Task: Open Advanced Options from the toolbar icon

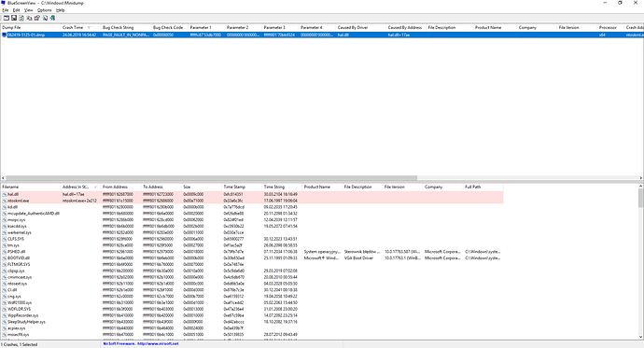Action: coord(7,18)
